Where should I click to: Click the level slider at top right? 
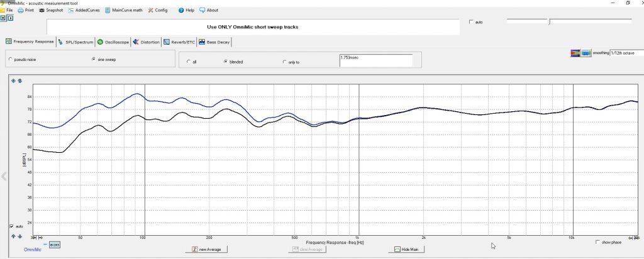click(x=549, y=22)
